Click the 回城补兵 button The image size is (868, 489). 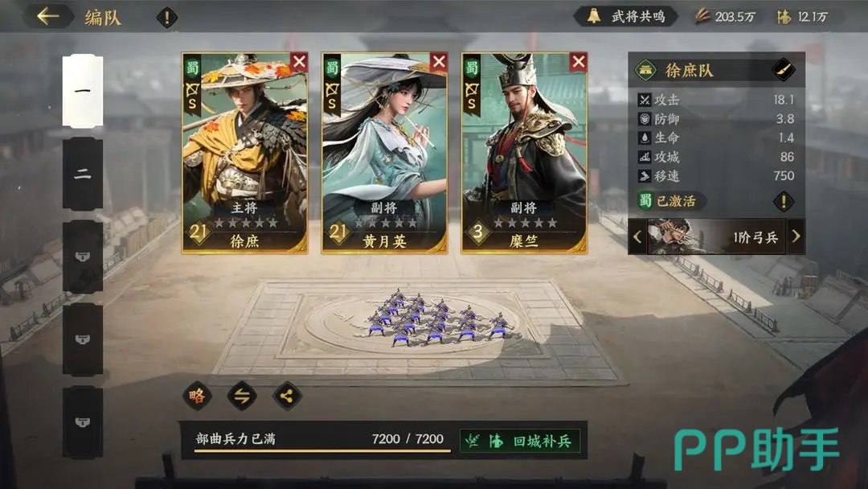click(520, 441)
